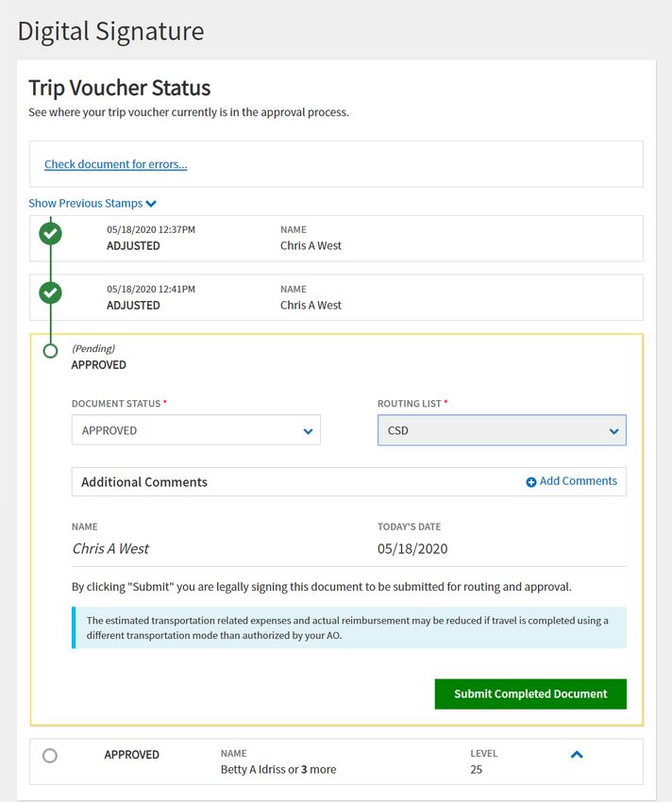This screenshot has width=672, height=802.
Task: Select the Betty A Idriss APPROVED radio circle
Action: 50,756
